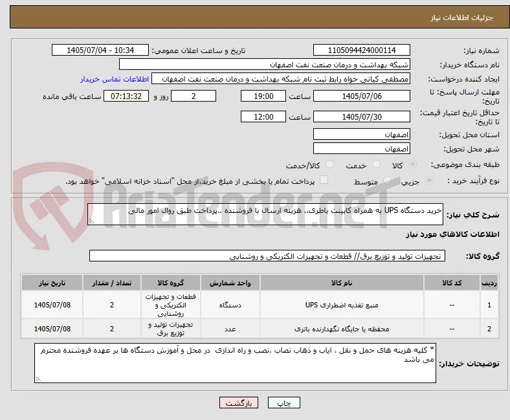Click the request creator name field

[281, 79]
